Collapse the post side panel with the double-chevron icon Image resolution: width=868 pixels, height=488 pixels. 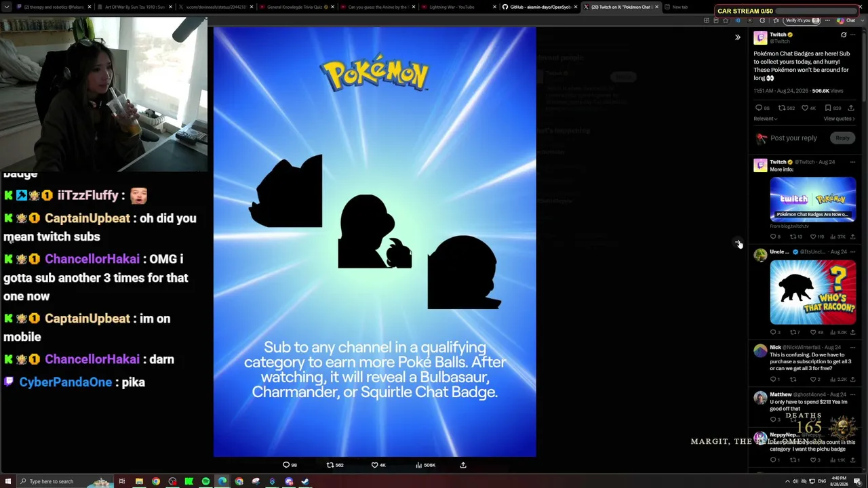(738, 37)
